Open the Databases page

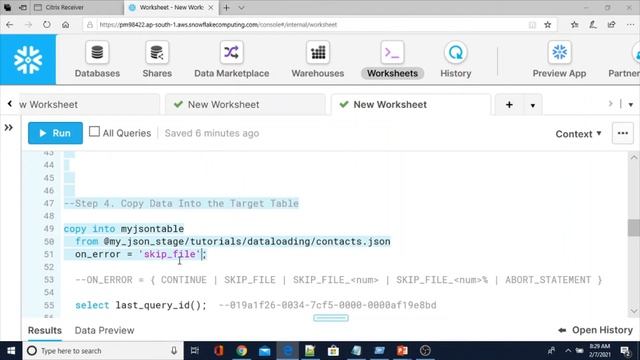pyautogui.click(x=97, y=60)
